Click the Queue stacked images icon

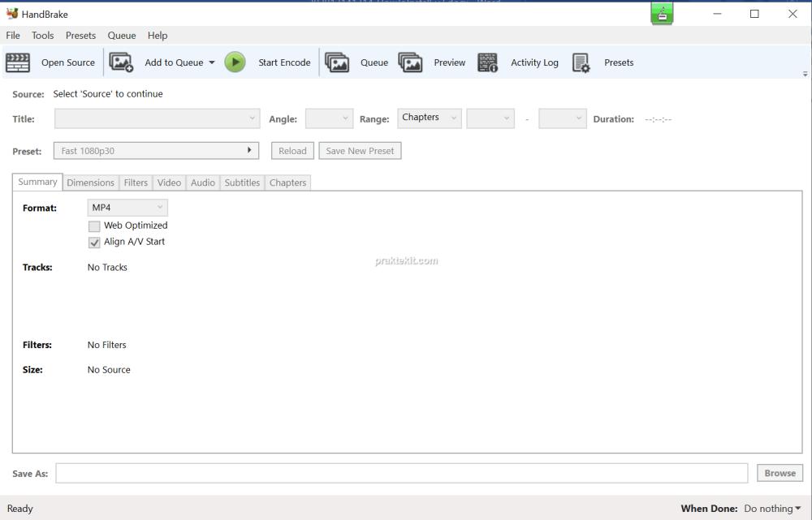pyautogui.click(x=337, y=62)
